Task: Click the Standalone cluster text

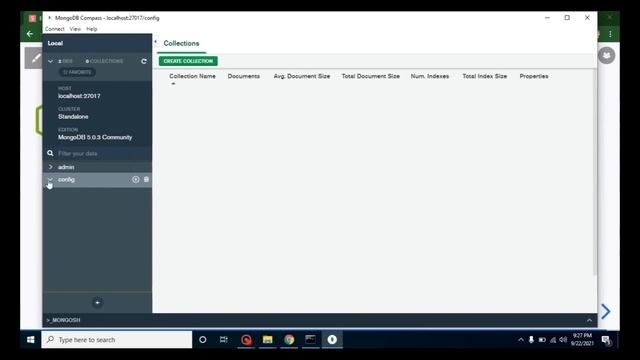Action: point(73,117)
